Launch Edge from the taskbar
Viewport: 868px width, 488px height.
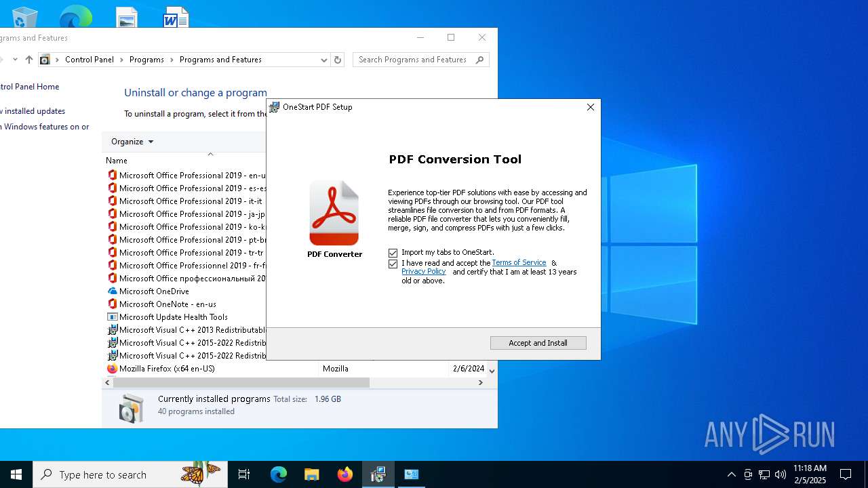pyautogui.click(x=279, y=474)
